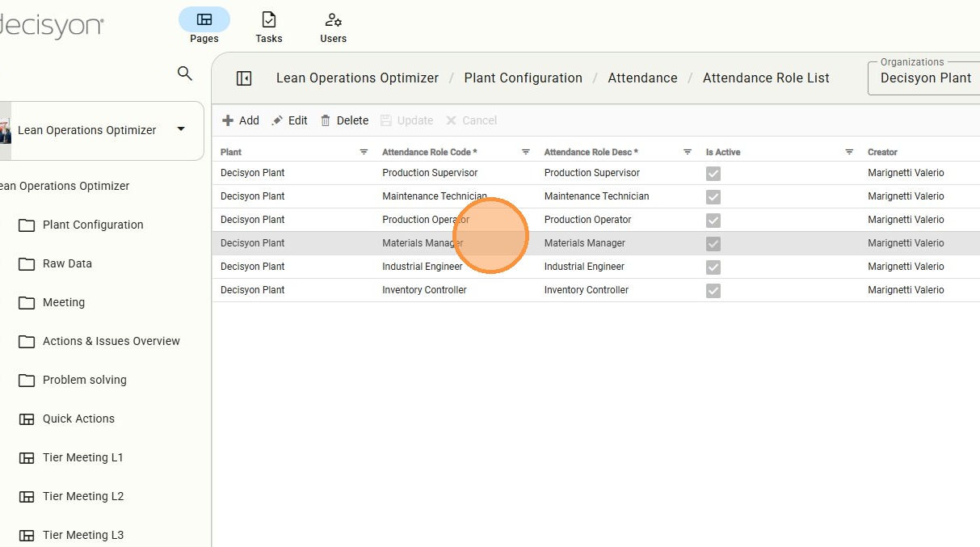Open the Organizations dropdown field
Image resolution: width=980 pixels, height=547 pixels.
tap(925, 78)
